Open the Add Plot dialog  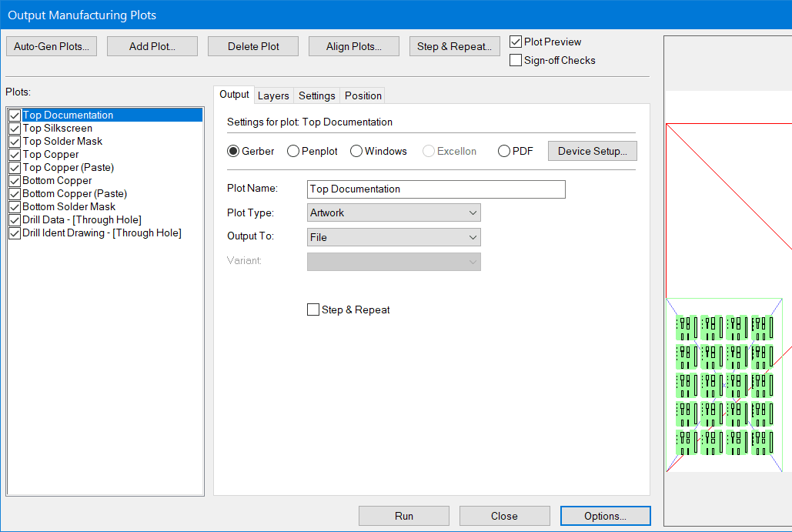[x=152, y=46]
